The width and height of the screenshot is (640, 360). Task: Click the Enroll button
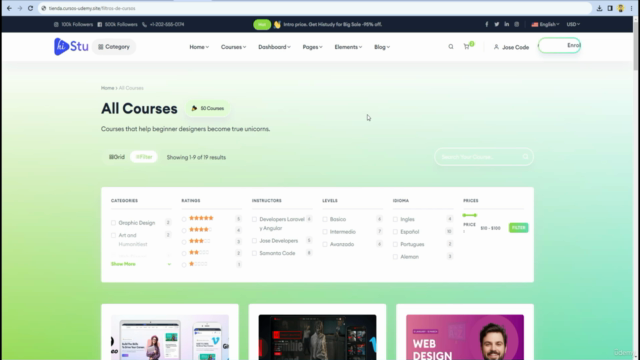coord(559,45)
